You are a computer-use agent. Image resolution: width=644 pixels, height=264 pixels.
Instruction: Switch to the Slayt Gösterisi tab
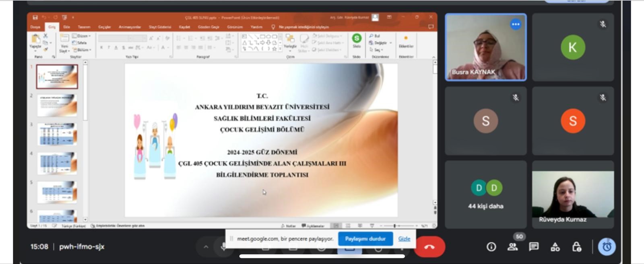(x=160, y=27)
